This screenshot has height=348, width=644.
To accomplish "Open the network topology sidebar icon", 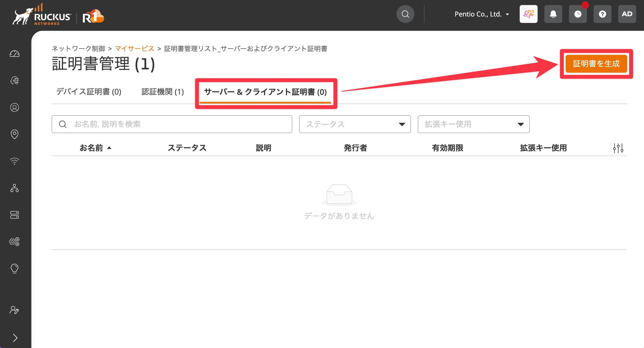I will (15, 188).
